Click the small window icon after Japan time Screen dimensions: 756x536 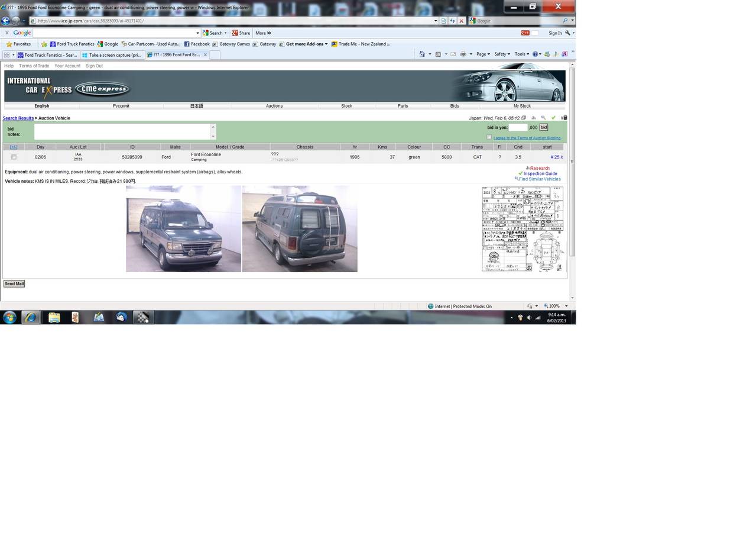524,118
